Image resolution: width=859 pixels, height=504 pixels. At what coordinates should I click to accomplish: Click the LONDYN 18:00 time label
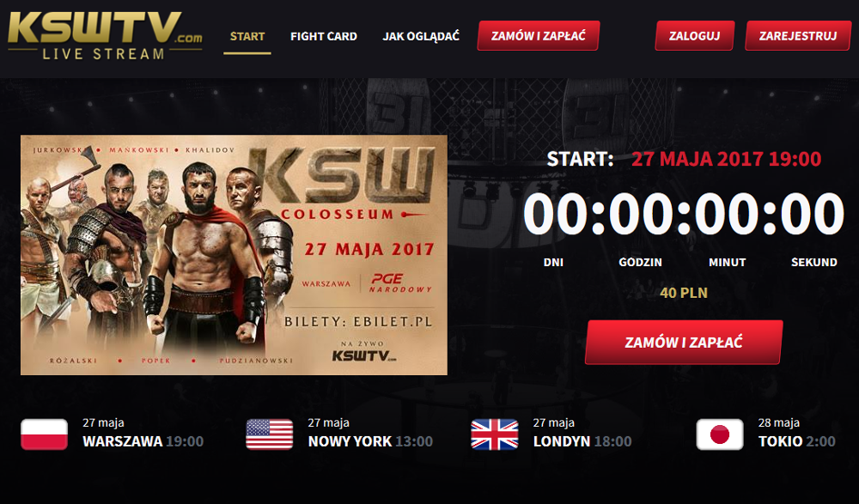point(582,441)
